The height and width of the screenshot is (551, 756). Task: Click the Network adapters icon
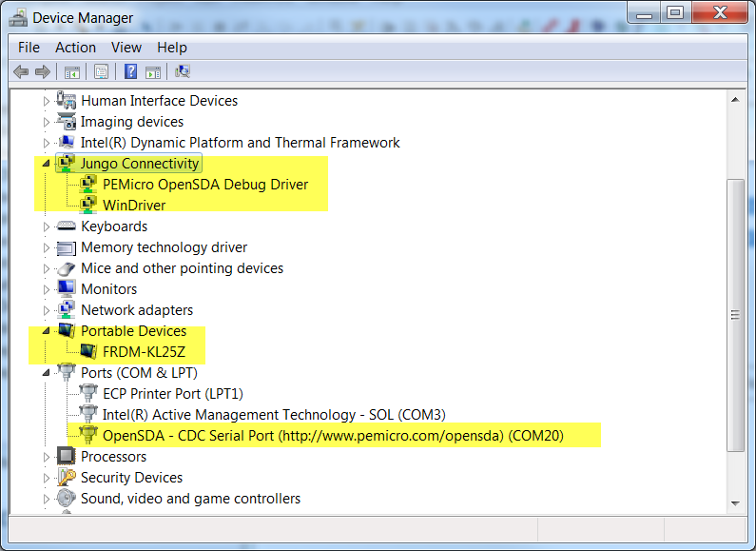pos(66,309)
